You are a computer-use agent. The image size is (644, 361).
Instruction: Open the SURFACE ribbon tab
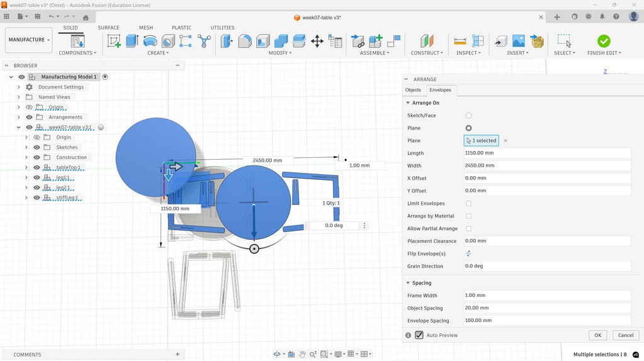click(x=108, y=28)
